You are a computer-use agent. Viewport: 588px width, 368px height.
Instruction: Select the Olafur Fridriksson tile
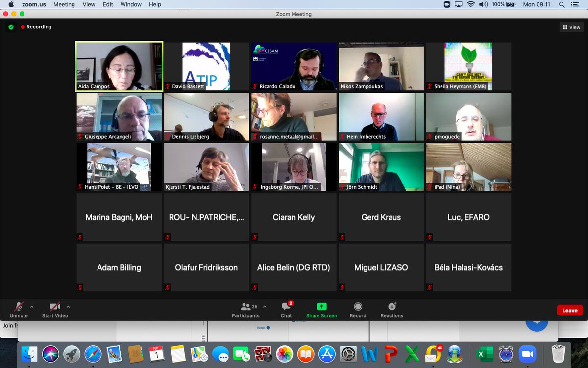pyautogui.click(x=206, y=267)
